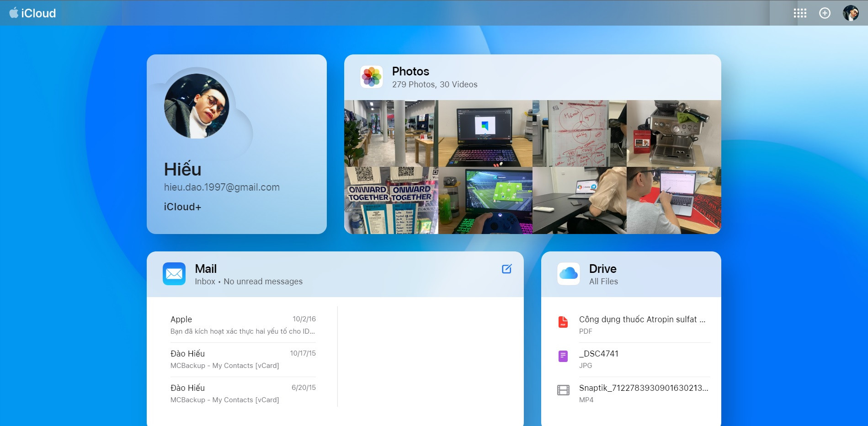Open the Photos widget title
Screen dimensions: 868x426
pyautogui.click(x=410, y=71)
